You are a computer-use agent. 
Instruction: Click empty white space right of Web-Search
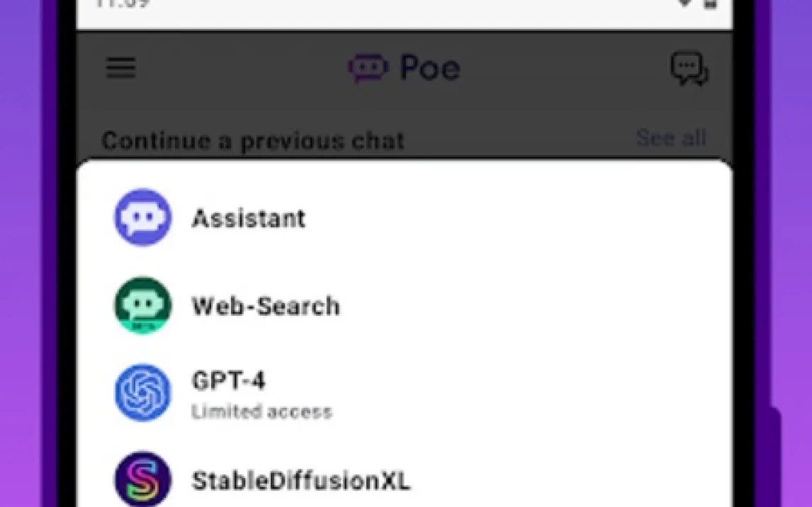pos(531,306)
